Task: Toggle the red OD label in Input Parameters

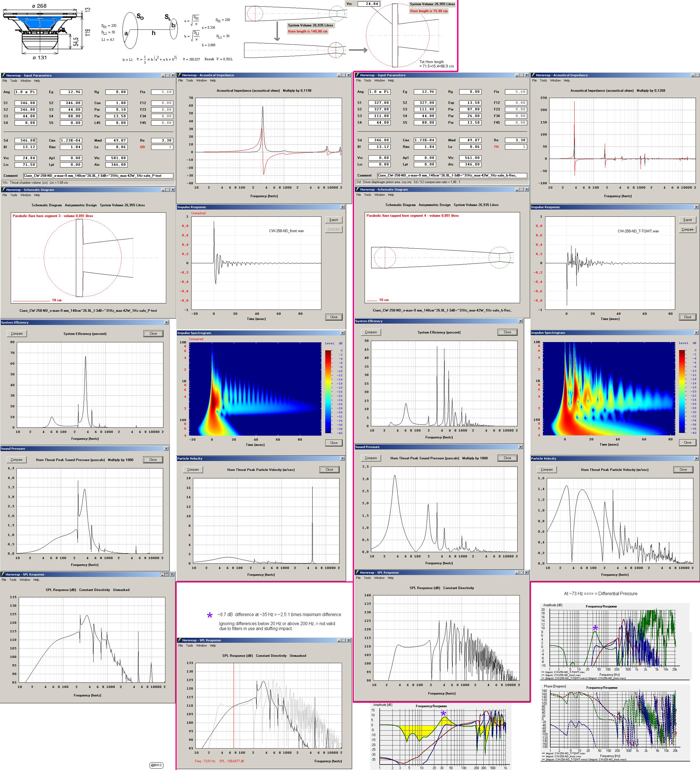Action: (x=142, y=147)
